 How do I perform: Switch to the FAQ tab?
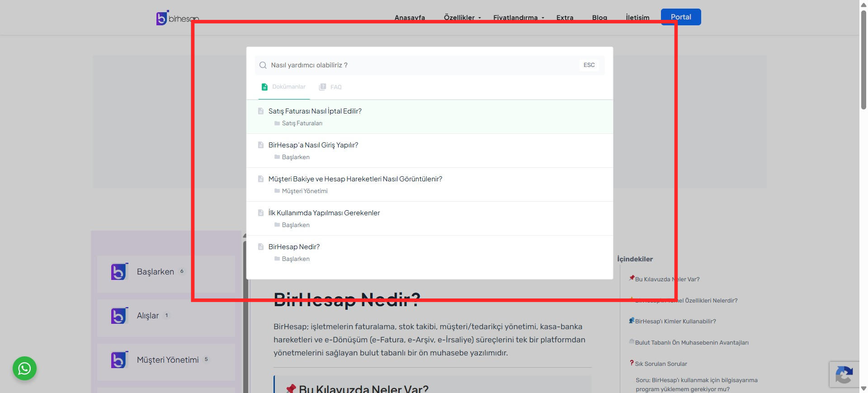click(330, 87)
